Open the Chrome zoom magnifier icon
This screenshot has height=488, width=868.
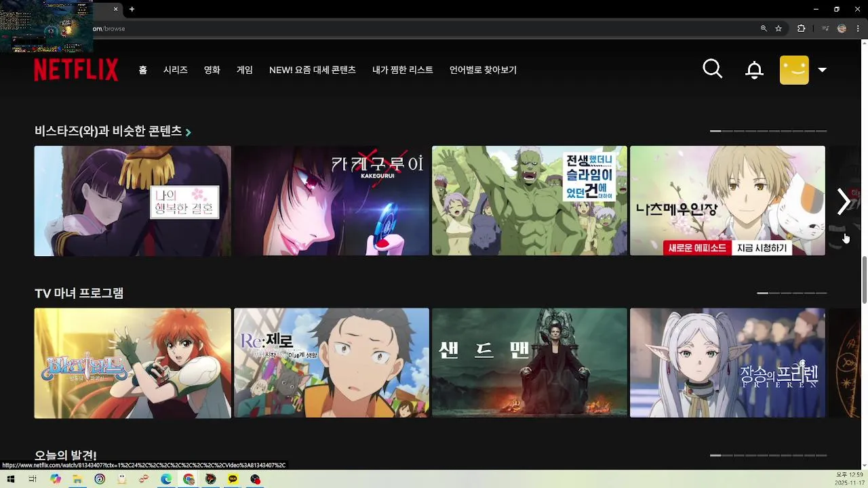click(764, 28)
